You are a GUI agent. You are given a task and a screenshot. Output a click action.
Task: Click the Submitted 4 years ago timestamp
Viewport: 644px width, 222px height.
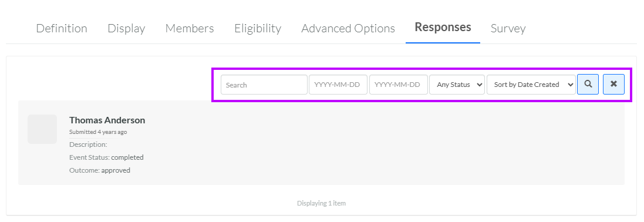98,132
